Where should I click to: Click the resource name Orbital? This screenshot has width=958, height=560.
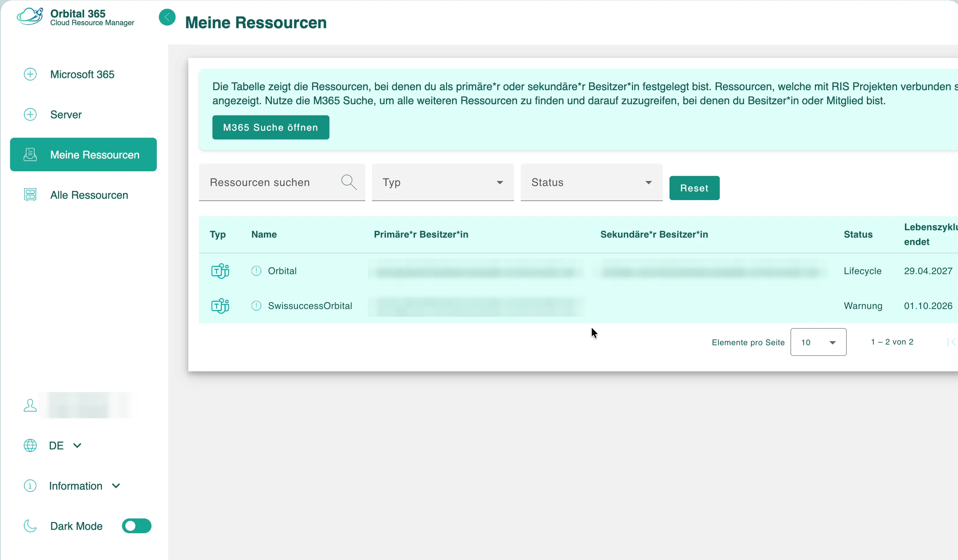point(282,271)
